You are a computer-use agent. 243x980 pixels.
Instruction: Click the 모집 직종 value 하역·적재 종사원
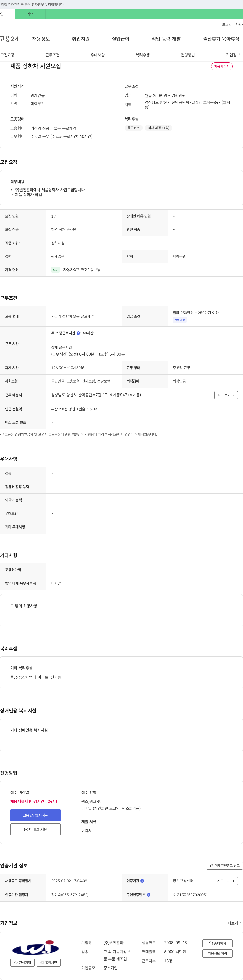pos(64,230)
